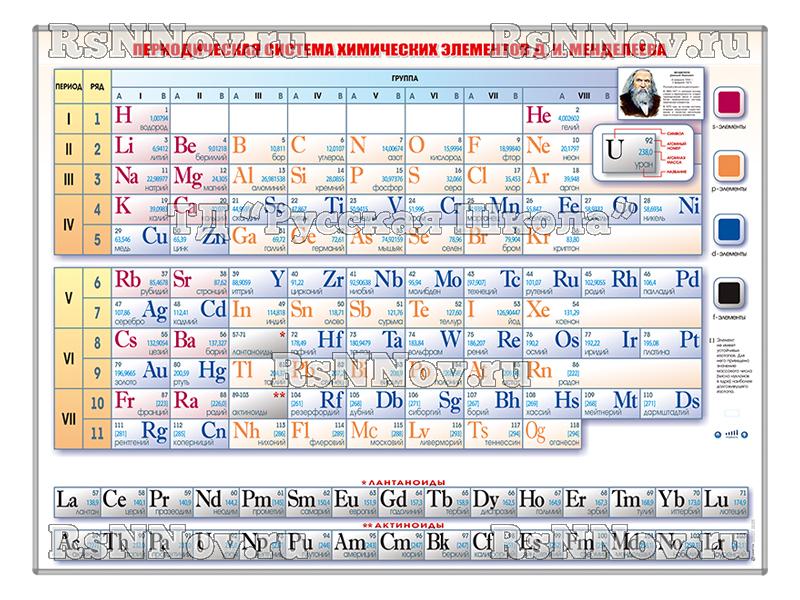Select the potassium K cell
This screenshot has width=800, height=600.
(141, 209)
